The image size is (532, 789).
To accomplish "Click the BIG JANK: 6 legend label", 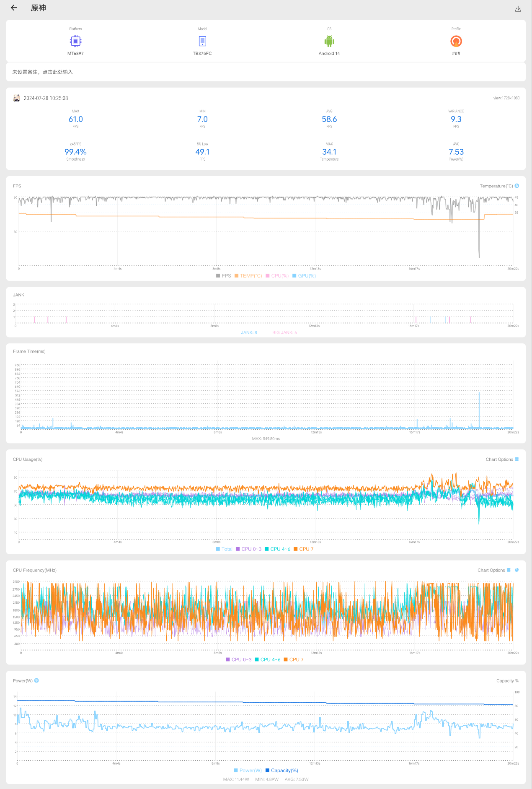I will pos(284,333).
